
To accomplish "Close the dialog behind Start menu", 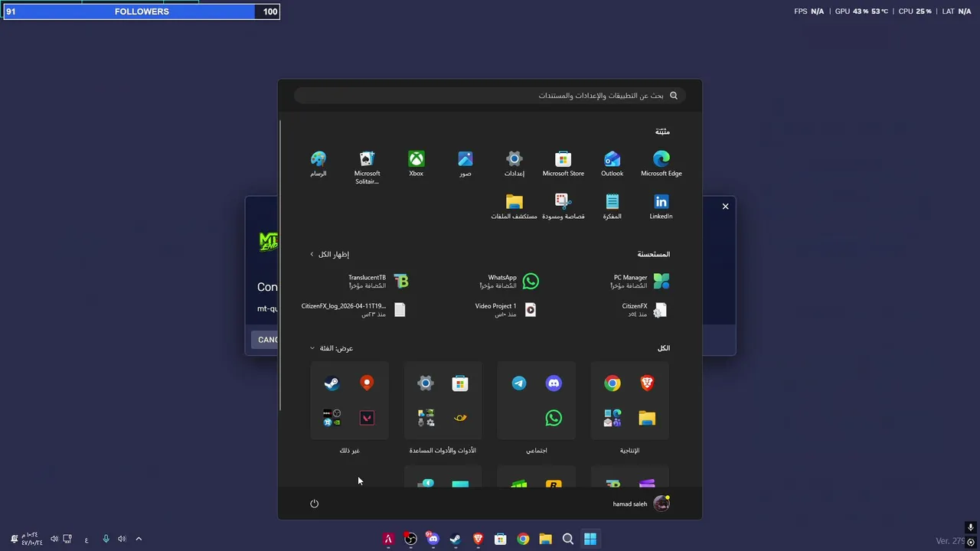I will (725, 206).
